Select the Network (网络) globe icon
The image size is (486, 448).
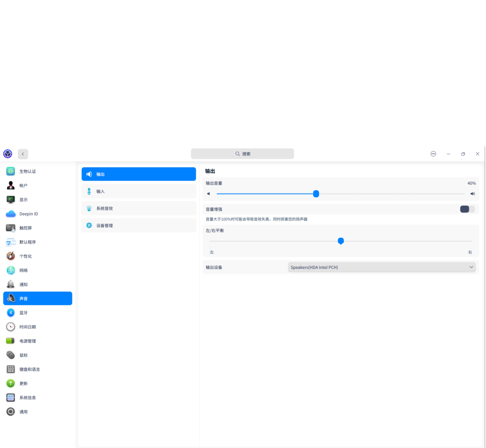click(11, 270)
